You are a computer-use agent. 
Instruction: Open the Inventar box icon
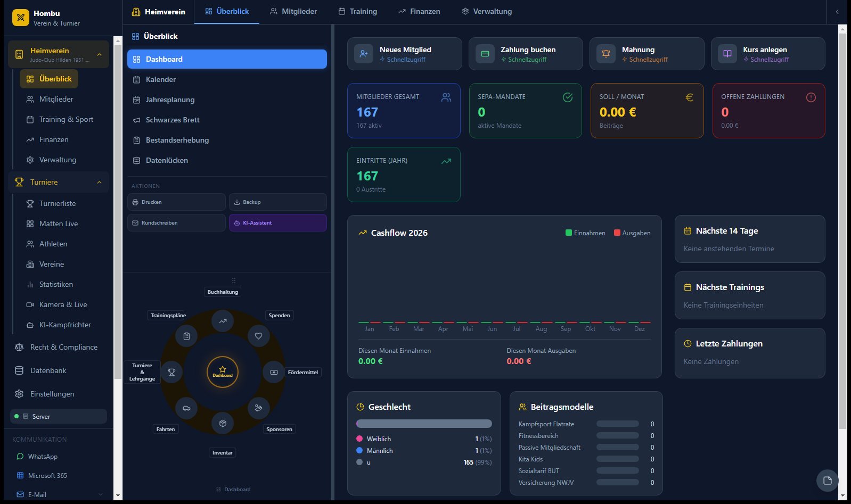coord(223,423)
